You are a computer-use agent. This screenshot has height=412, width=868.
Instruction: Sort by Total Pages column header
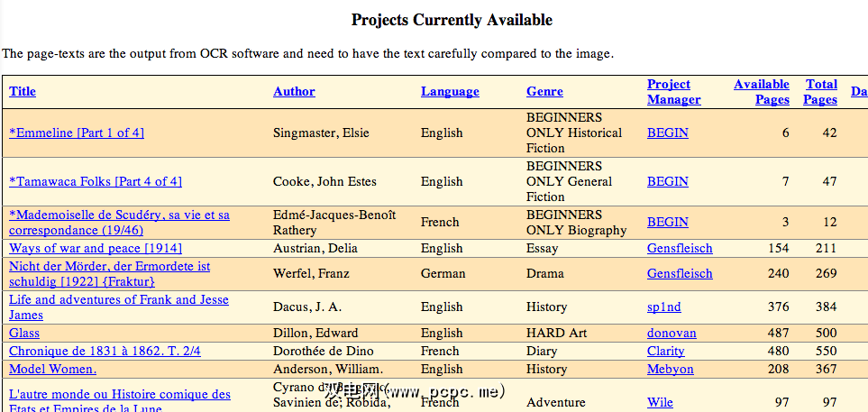pyautogui.click(x=820, y=92)
